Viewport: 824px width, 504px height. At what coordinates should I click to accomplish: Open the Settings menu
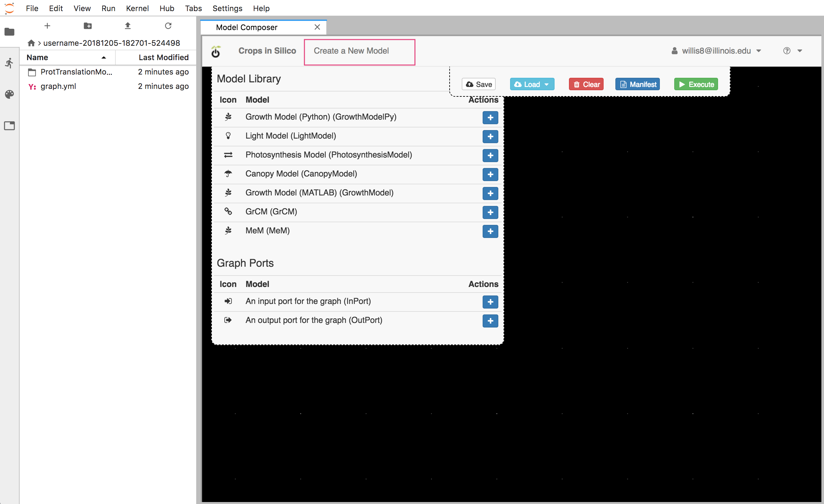227,8
